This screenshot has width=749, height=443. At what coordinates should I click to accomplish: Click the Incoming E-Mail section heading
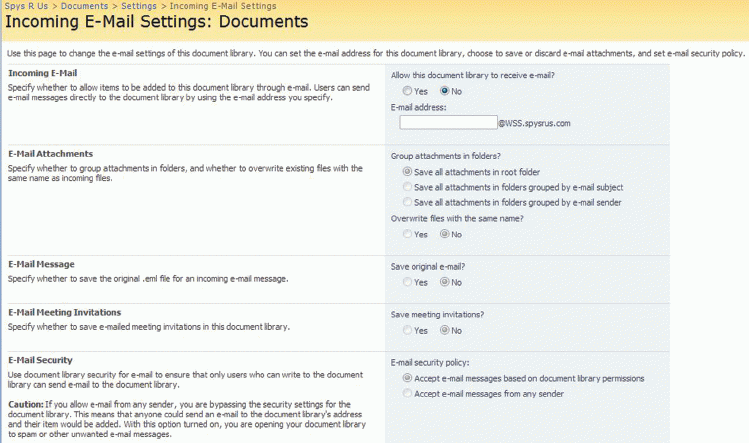click(x=43, y=73)
